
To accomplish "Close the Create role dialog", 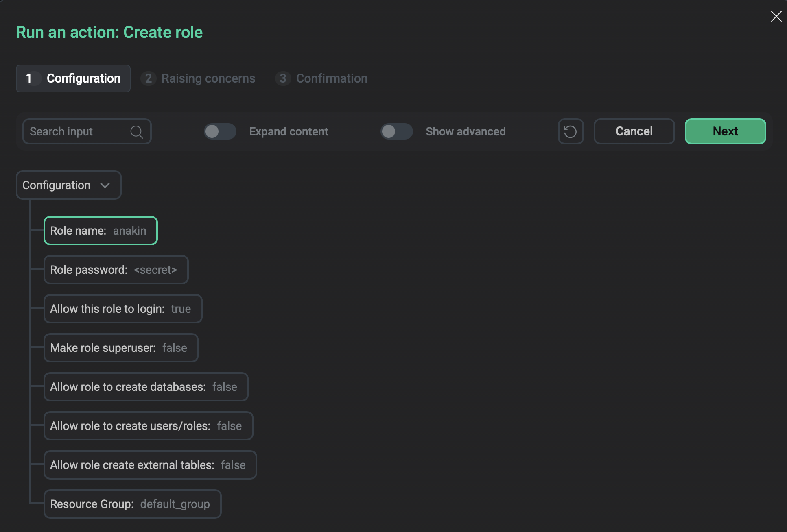I will [776, 16].
